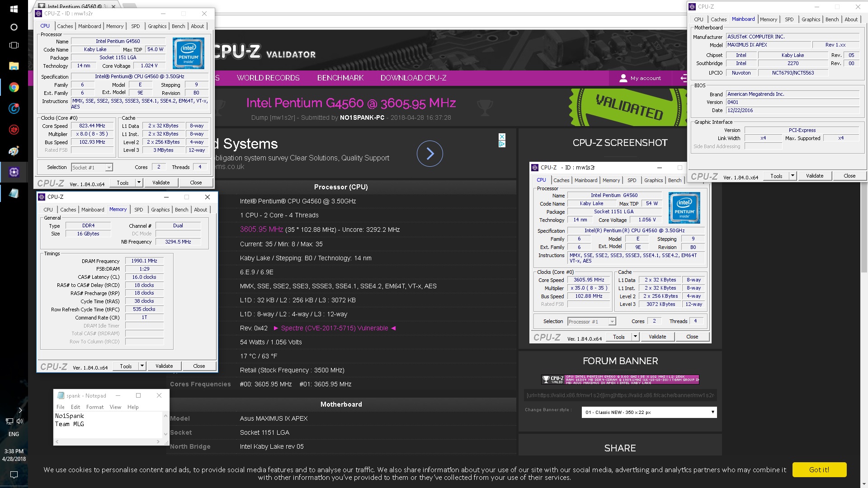Click the CPU-Z VALIDATOR logo
Image resolution: width=868 pixels, height=488 pixels.
264,52
